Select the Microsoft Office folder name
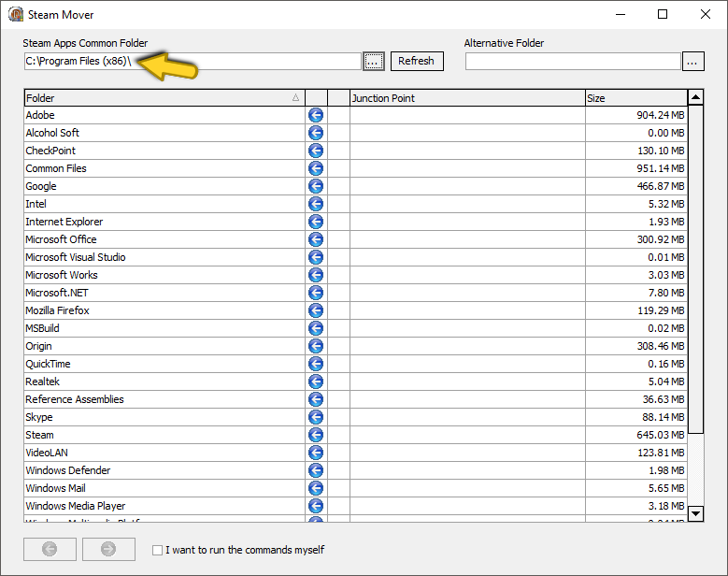 (x=61, y=239)
